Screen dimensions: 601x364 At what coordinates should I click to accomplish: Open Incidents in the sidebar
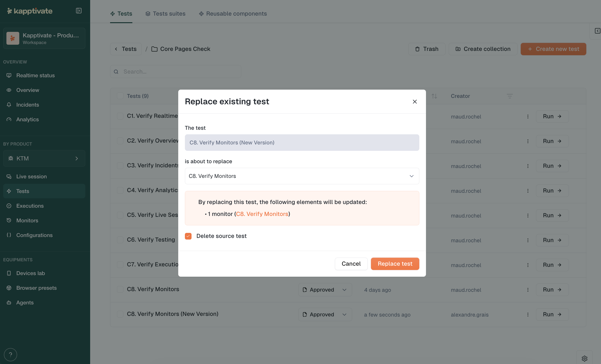point(44,105)
